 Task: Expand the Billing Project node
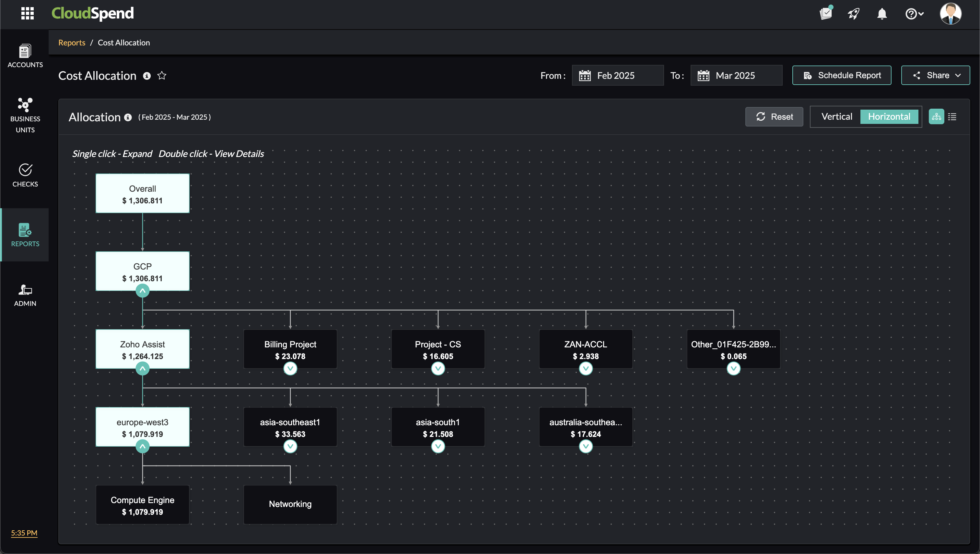[290, 368]
